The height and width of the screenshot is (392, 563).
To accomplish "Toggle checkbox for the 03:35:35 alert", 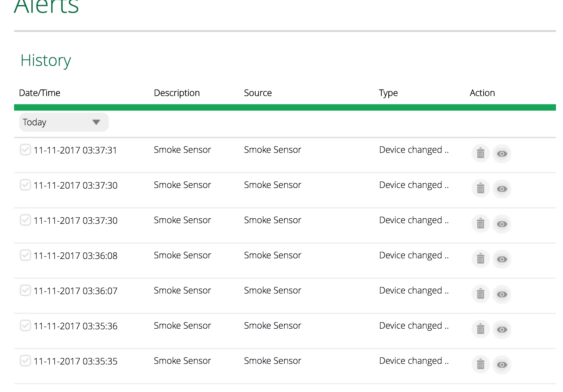I will 25,360.
